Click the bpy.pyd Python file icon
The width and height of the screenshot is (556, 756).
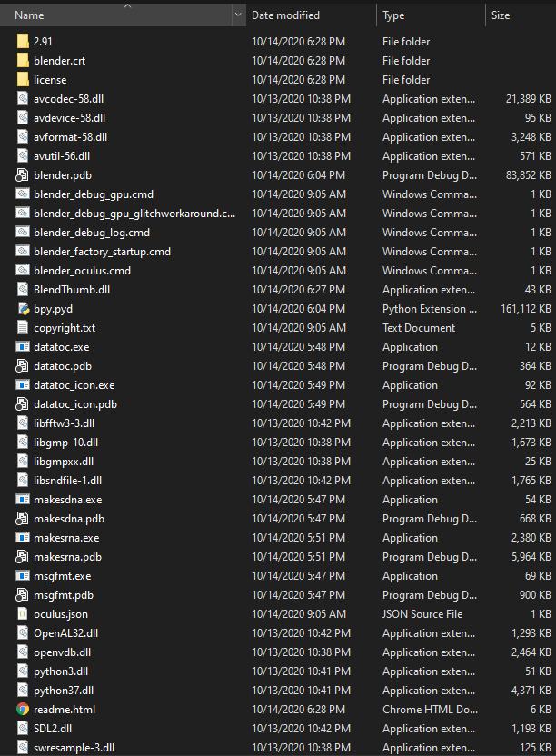point(23,309)
